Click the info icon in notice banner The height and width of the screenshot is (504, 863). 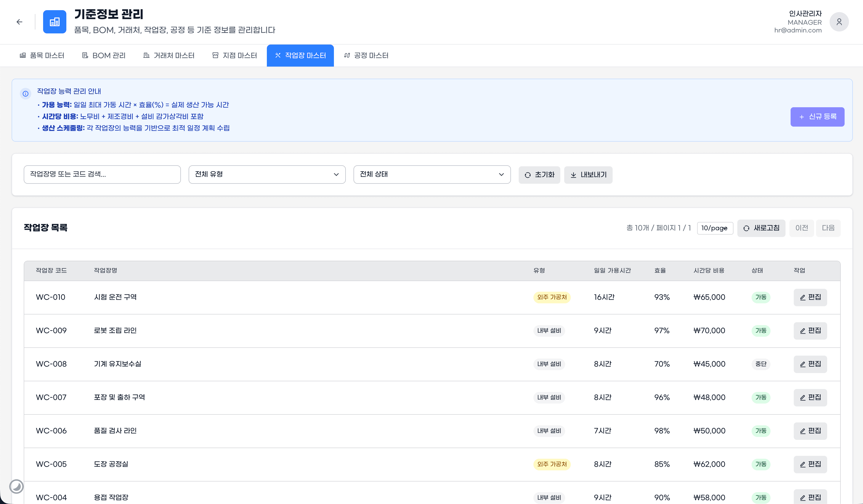(x=26, y=93)
